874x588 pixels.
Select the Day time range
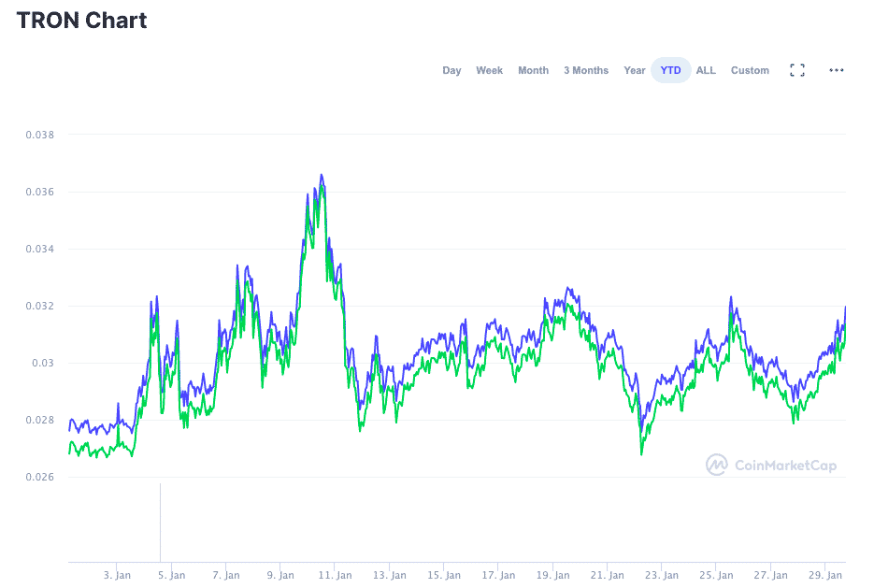[451, 70]
